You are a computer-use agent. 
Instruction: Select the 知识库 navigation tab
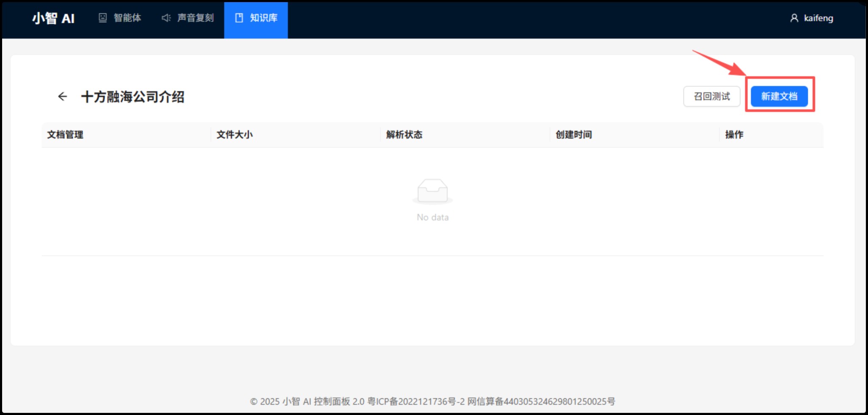pyautogui.click(x=256, y=20)
